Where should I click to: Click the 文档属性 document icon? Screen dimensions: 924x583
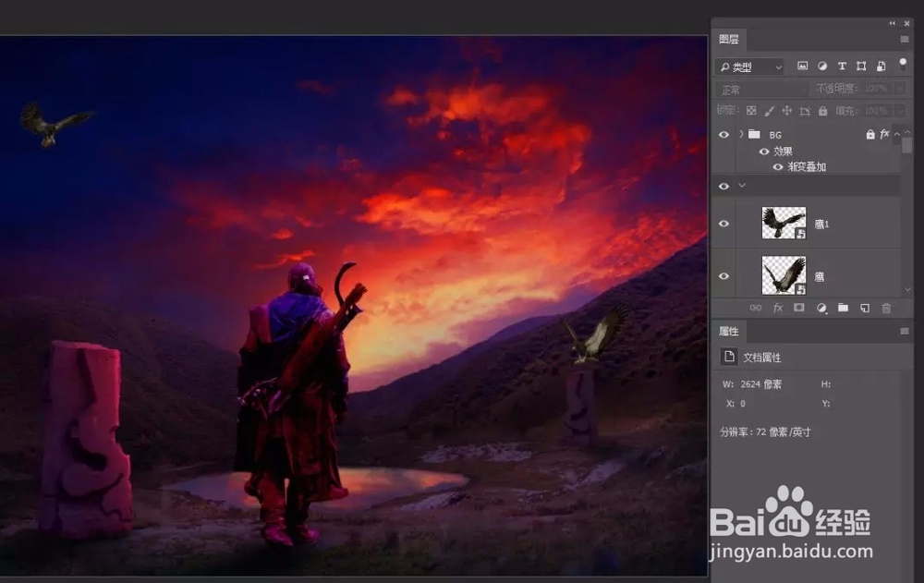pos(729,357)
